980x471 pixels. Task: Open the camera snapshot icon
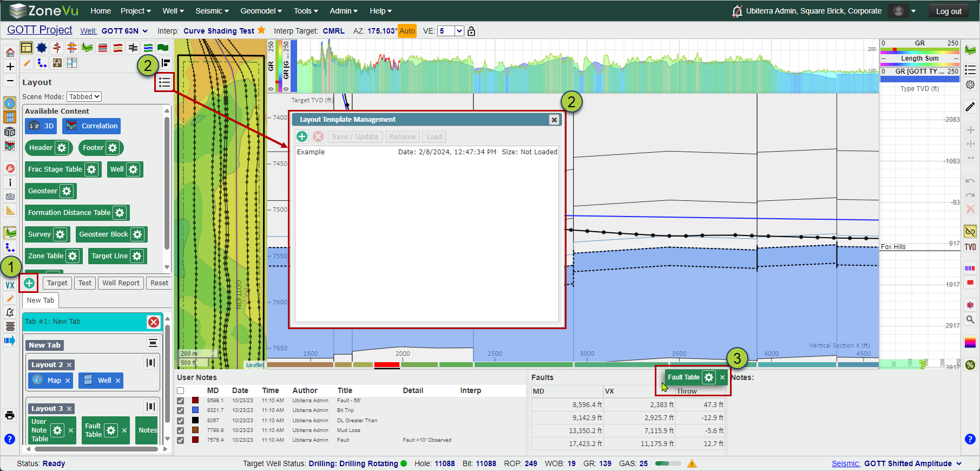[10, 197]
